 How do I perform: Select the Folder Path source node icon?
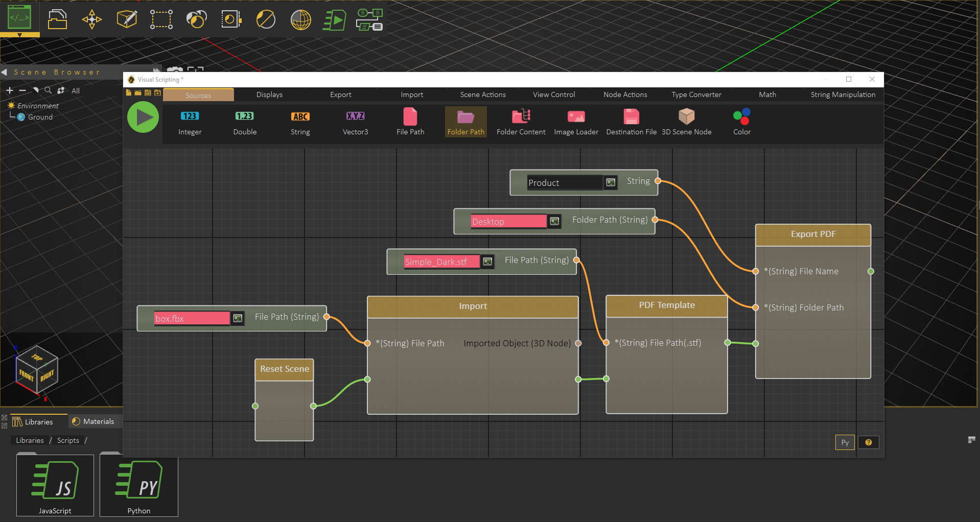(465, 122)
